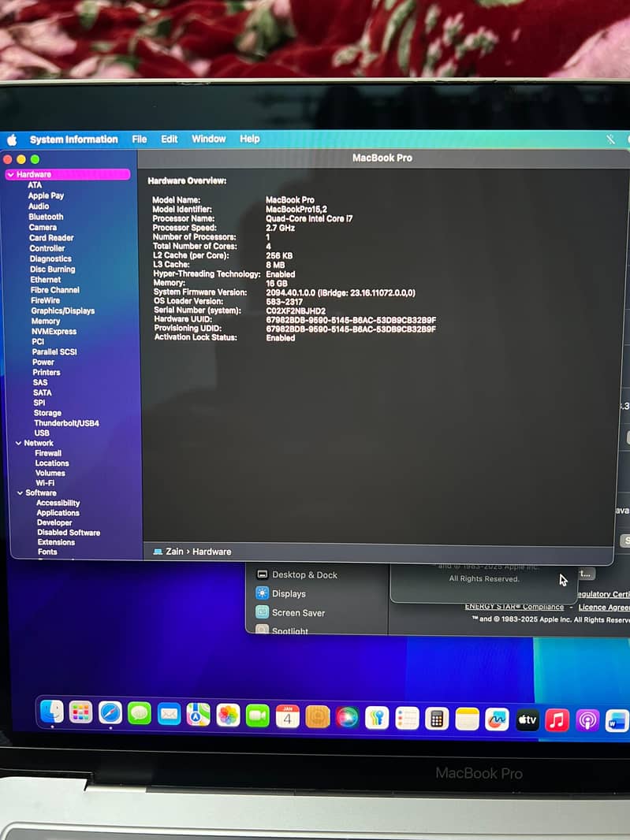Image resolution: width=630 pixels, height=840 pixels.
Task: Select NVMExpress in the sidebar
Action: [x=54, y=332]
